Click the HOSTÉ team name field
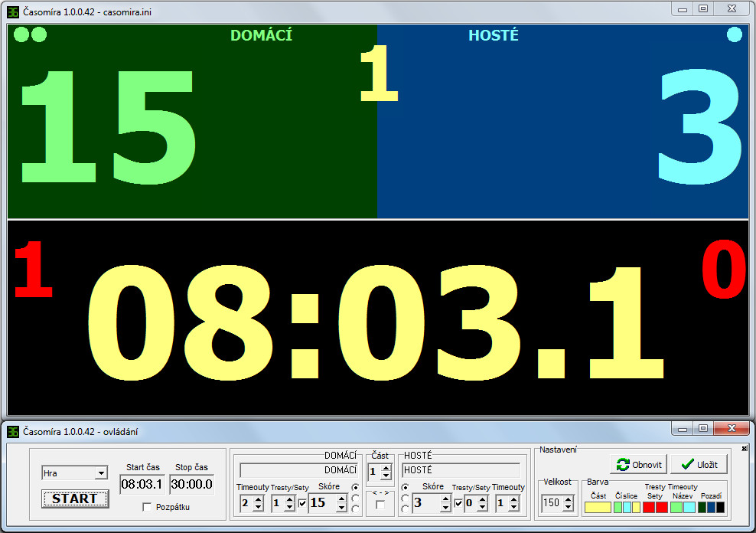 coord(461,469)
